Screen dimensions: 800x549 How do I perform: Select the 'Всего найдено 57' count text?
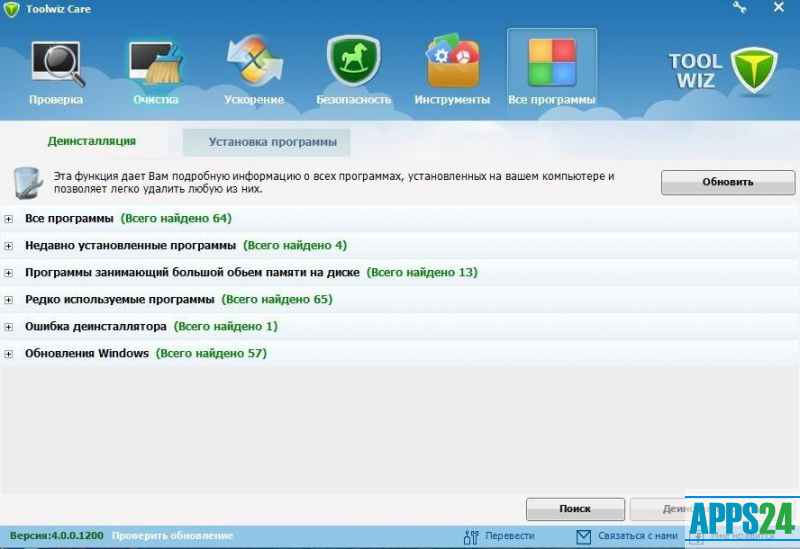(211, 354)
